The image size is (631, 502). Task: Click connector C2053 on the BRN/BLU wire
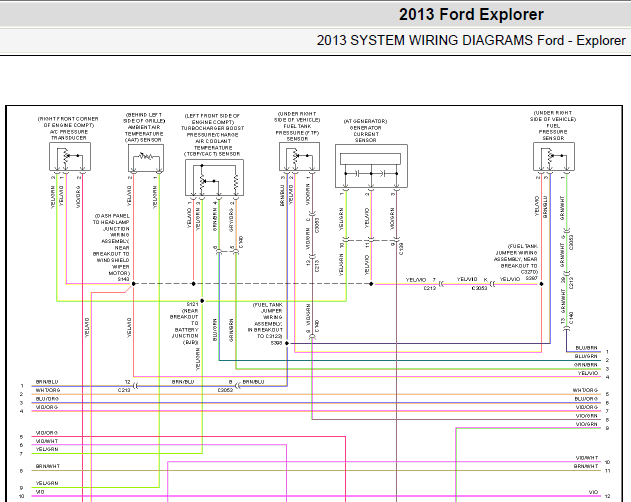tap(225, 390)
